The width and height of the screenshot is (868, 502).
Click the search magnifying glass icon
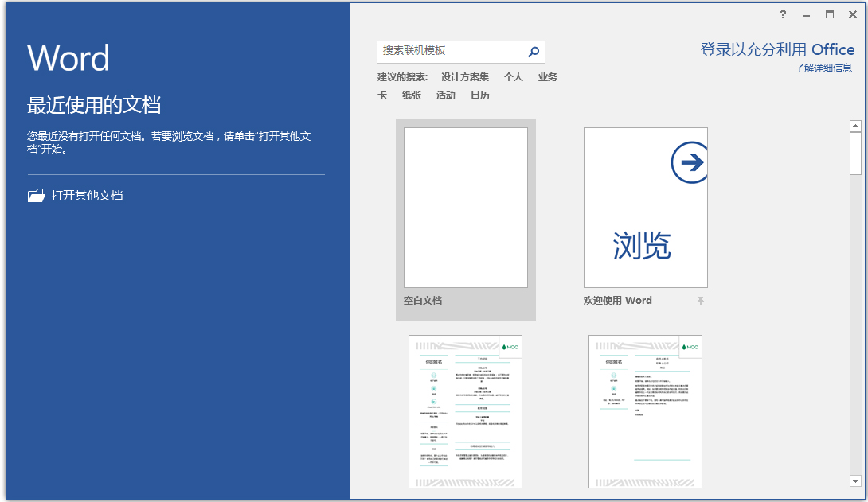coord(533,52)
